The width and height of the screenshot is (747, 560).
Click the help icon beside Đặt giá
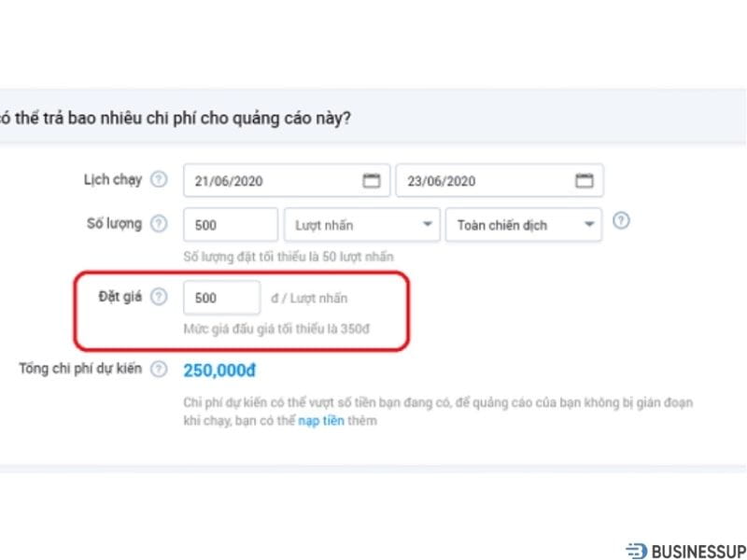coord(159,297)
